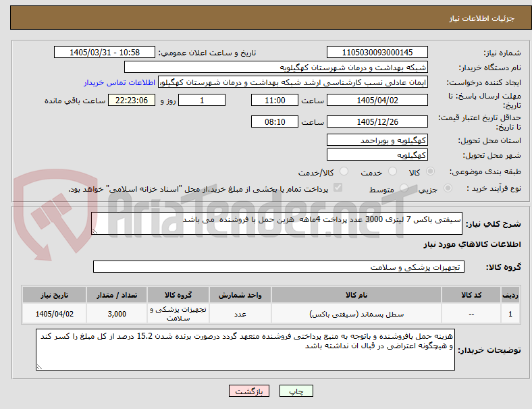Click the نام کالا column header

[x=356, y=295]
